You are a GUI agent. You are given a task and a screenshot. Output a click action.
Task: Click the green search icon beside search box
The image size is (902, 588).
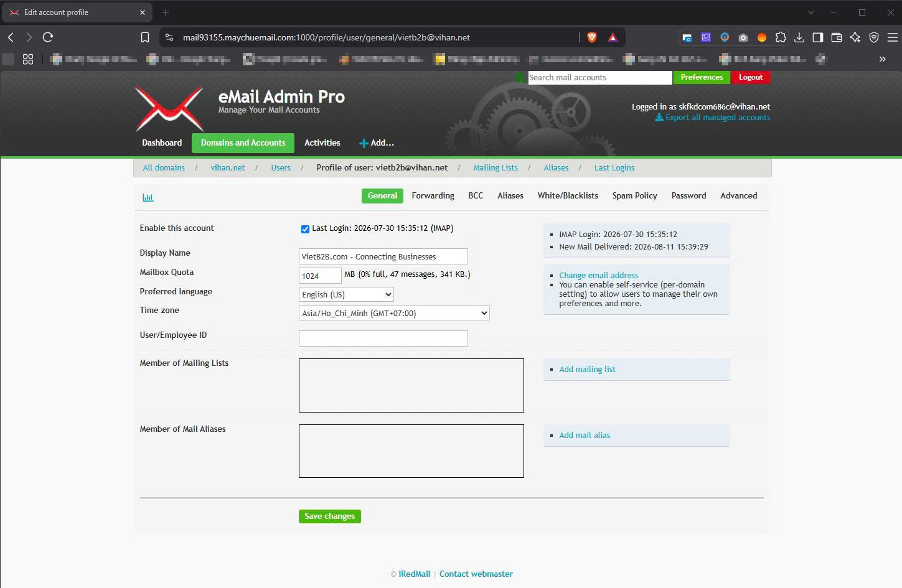tap(520, 77)
